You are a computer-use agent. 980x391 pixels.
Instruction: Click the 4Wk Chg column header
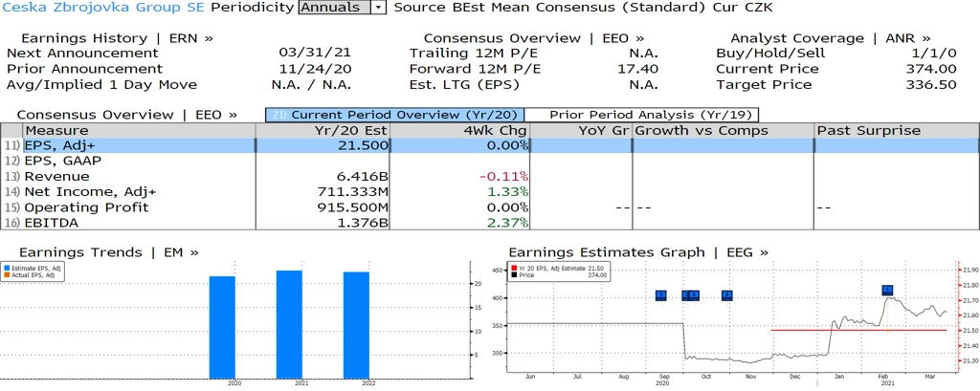pyautogui.click(x=460, y=130)
